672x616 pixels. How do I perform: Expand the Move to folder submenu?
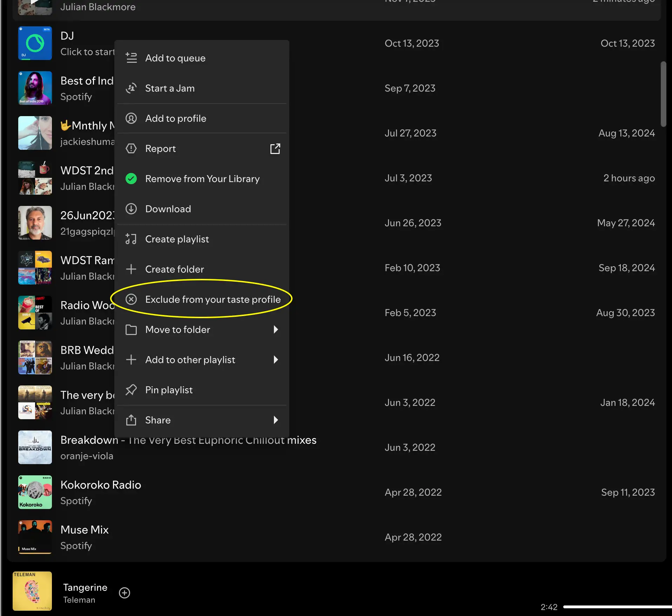(275, 329)
